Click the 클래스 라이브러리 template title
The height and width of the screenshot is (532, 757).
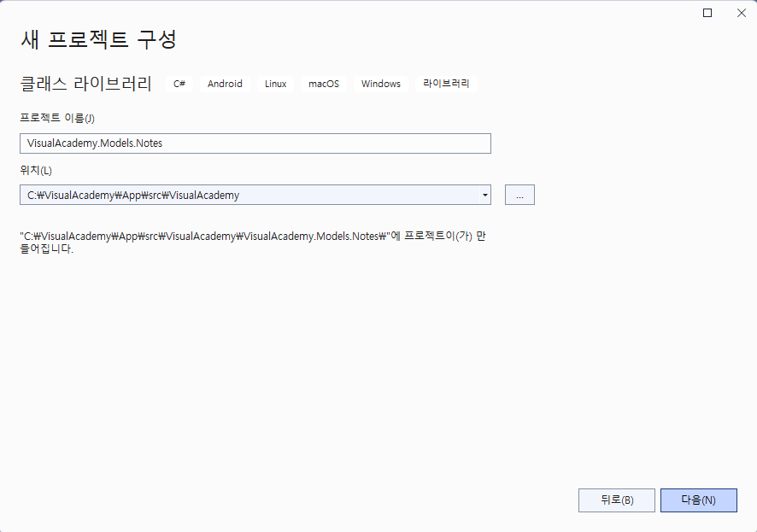tap(85, 84)
